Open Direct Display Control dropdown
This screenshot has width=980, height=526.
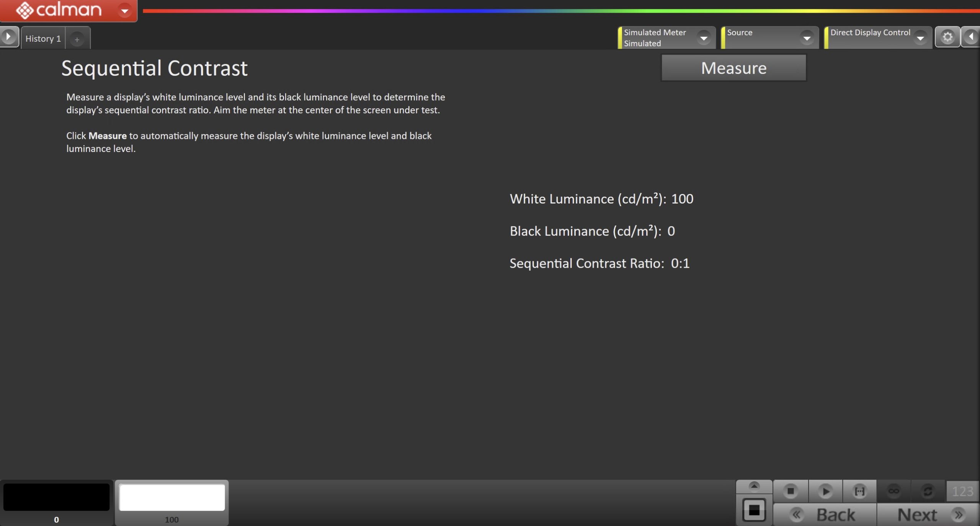(x=920, y=38)
